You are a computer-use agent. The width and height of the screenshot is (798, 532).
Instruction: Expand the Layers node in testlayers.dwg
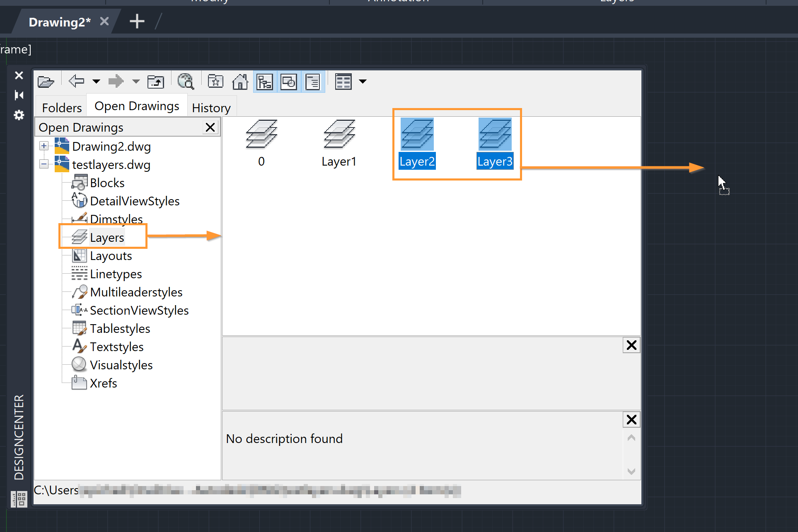tap(107, 237)
